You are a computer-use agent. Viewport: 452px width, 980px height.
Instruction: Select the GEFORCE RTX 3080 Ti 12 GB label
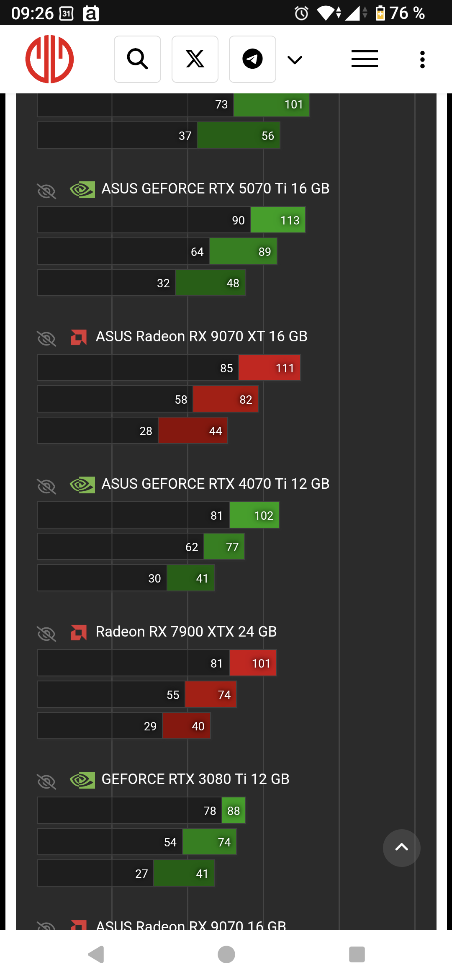(x=195, y=779)
